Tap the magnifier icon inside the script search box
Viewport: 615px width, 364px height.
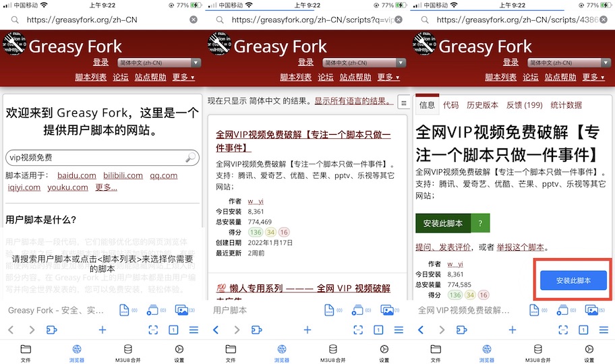pyautogui.click(x=191, y=157)
